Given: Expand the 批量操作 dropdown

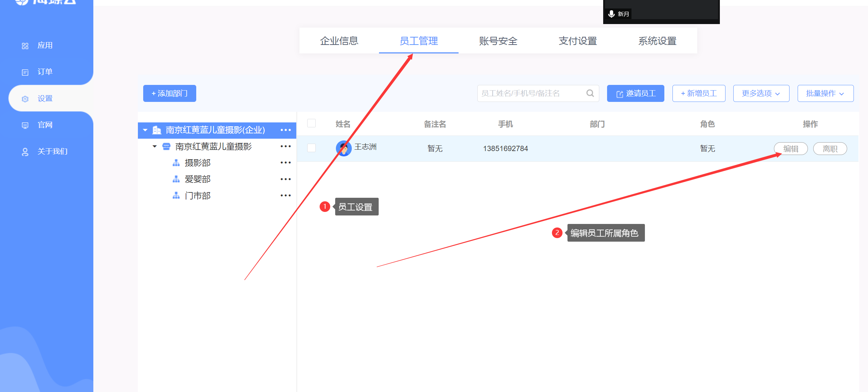Looking at the screenshot, I should (x=825, y=93).
